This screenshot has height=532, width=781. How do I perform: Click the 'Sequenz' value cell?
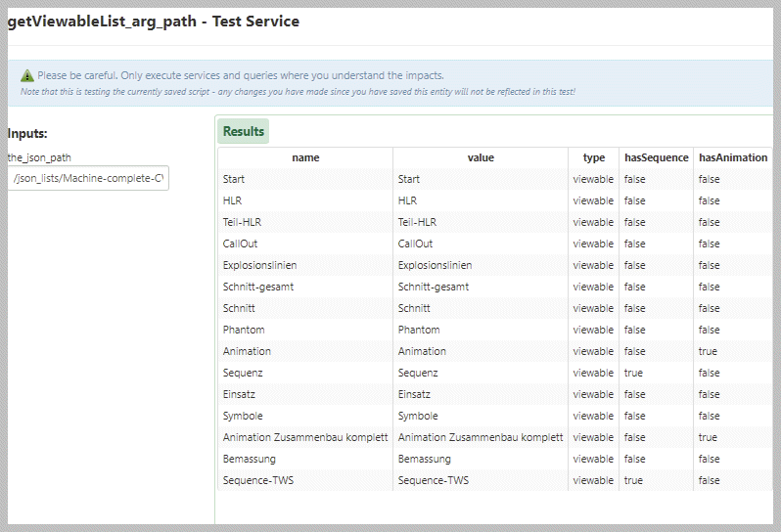[481, 373]
